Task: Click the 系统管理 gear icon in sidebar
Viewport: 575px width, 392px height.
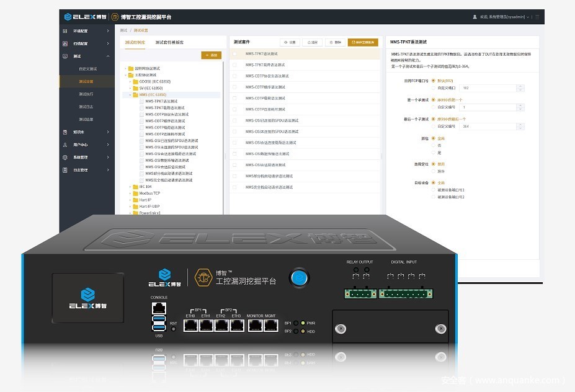Action: (66, 157)
